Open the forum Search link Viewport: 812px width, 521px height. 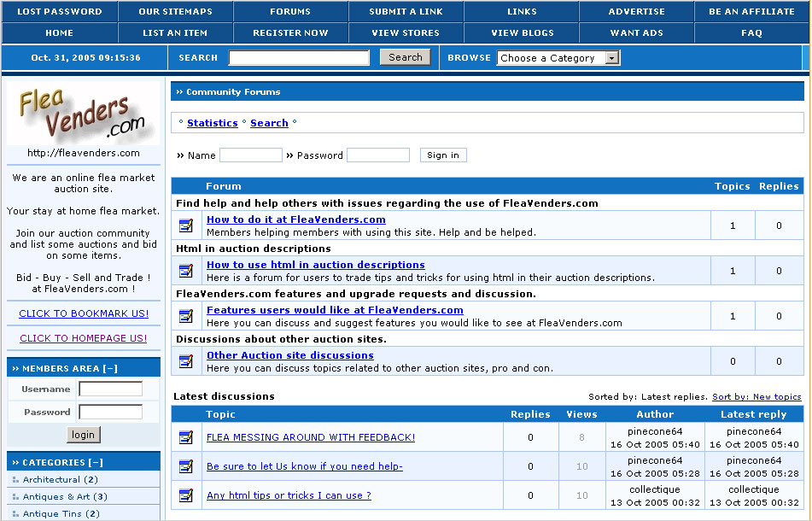[269, 123]
